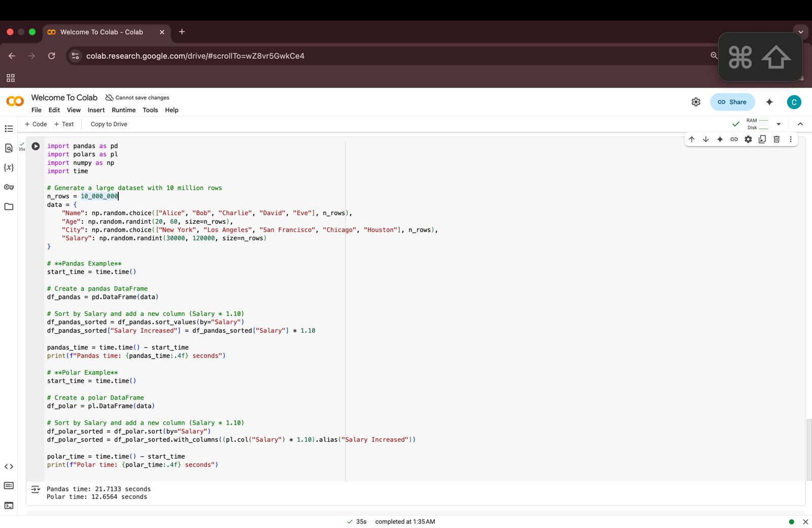Add a new Code cell
The width and height of the screenshot is (812, 528).
click(x=36, y=124)
